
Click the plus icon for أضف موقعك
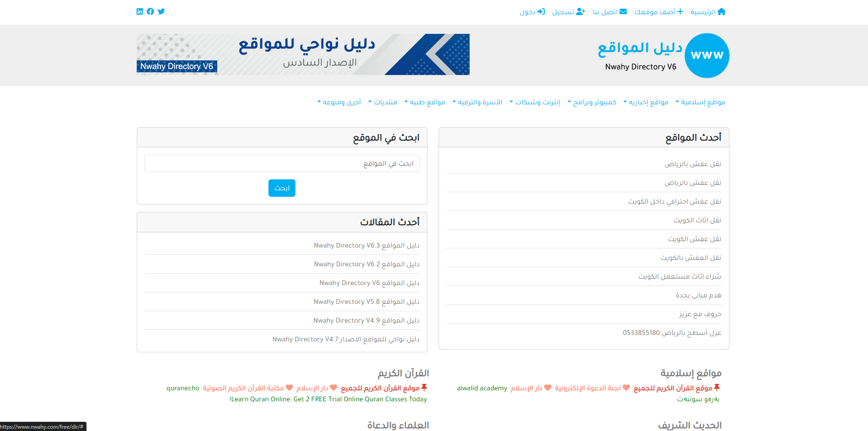pyautogui.click(x=681, y=11)
